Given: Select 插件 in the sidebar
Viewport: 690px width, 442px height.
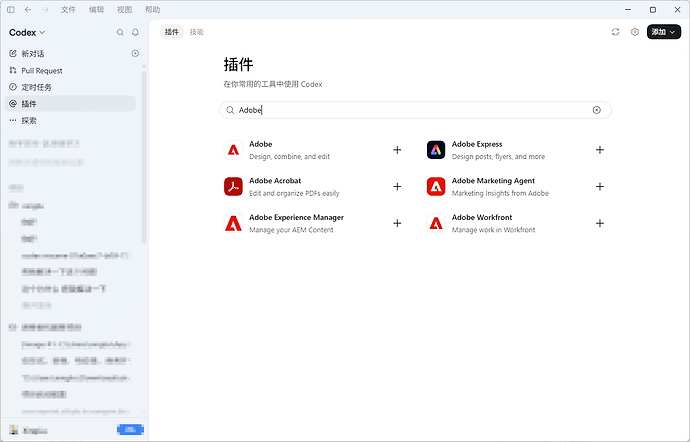Looking at the screenshot, I should coord(70,104).
